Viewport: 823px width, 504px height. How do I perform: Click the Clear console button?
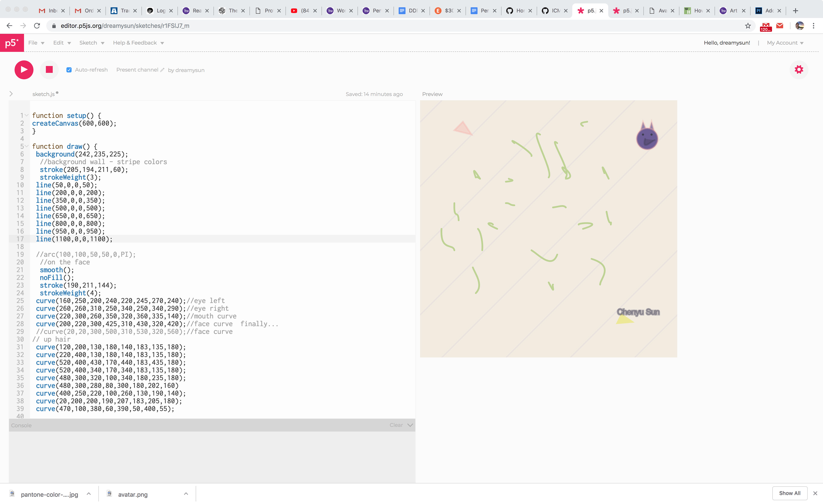click(396, 425)
